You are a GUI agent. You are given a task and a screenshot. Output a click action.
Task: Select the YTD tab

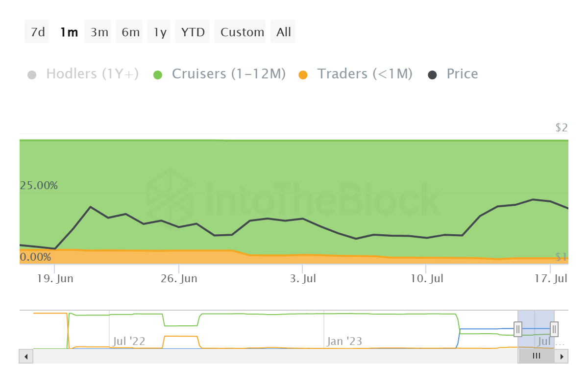(x=193, y=31)
